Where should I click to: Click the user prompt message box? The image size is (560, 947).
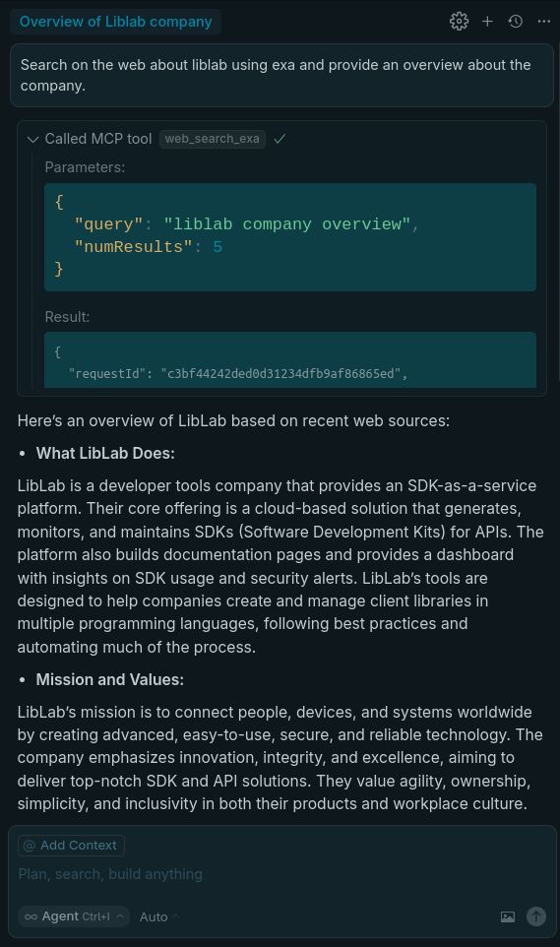click(x=281, y=76)
